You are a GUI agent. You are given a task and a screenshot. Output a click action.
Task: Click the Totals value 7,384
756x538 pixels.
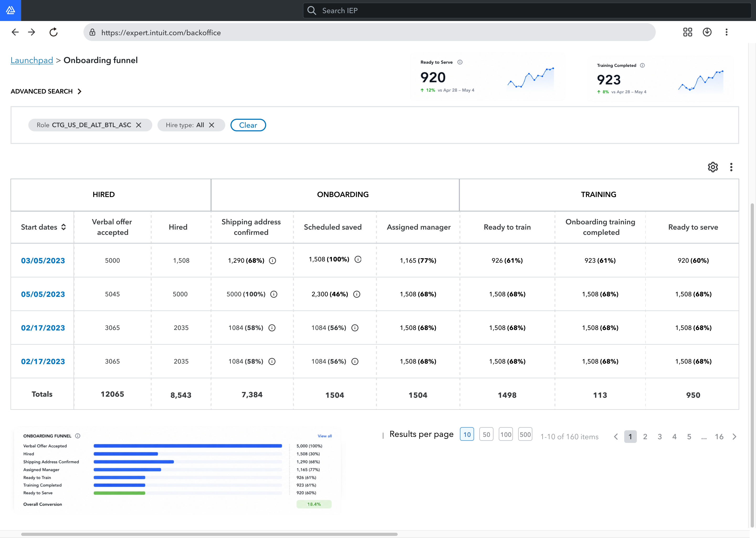click(x=252, y=395)
